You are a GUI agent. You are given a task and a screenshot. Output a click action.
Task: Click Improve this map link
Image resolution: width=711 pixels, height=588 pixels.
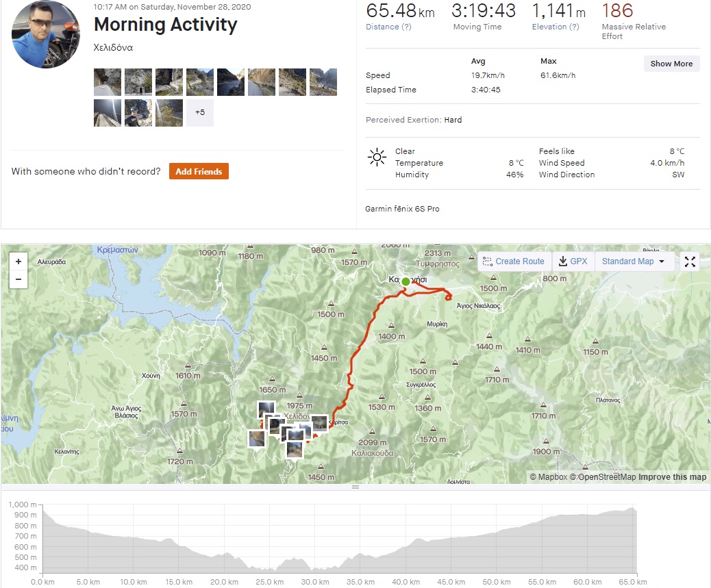tap(672, 477)
